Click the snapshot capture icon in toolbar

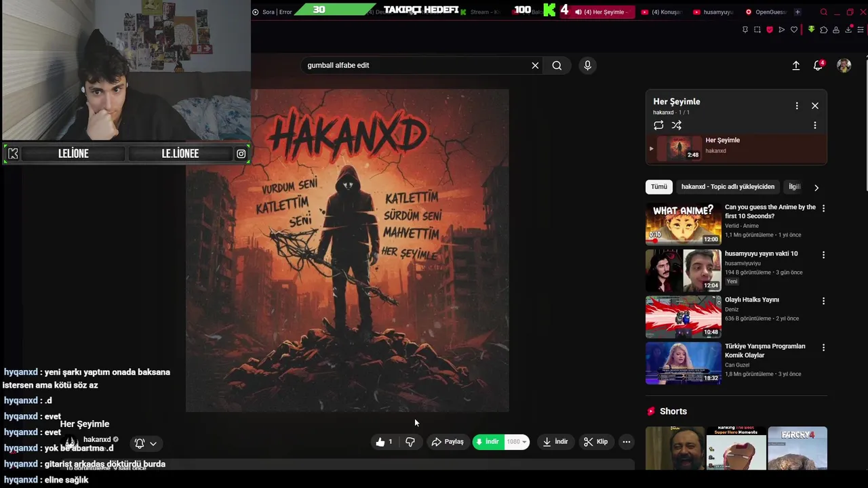(757, 30)
